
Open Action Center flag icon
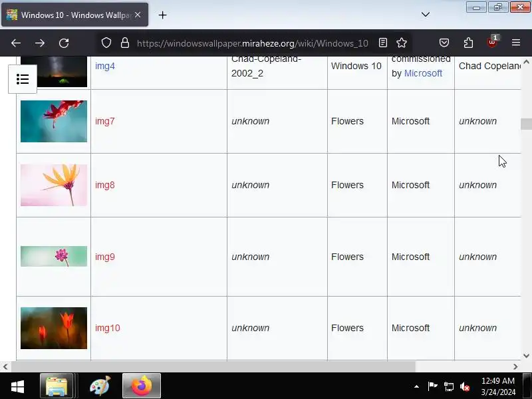tap(433, 386)
